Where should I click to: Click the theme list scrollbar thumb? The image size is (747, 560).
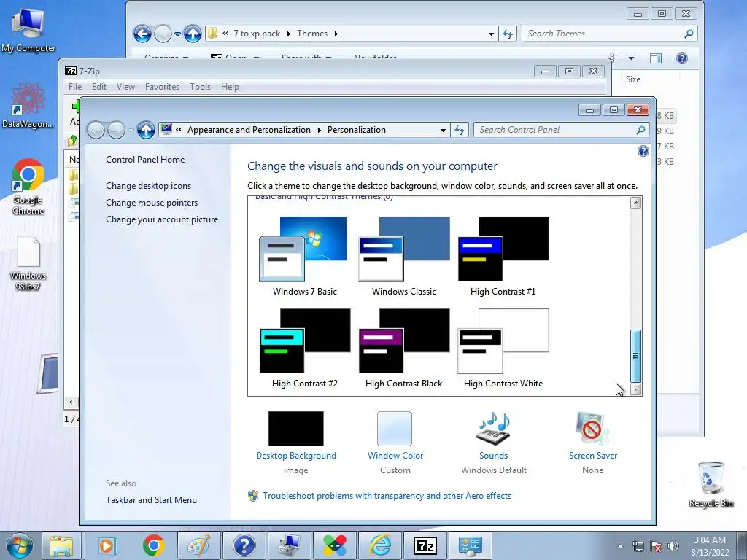click(x=635, y=356)
